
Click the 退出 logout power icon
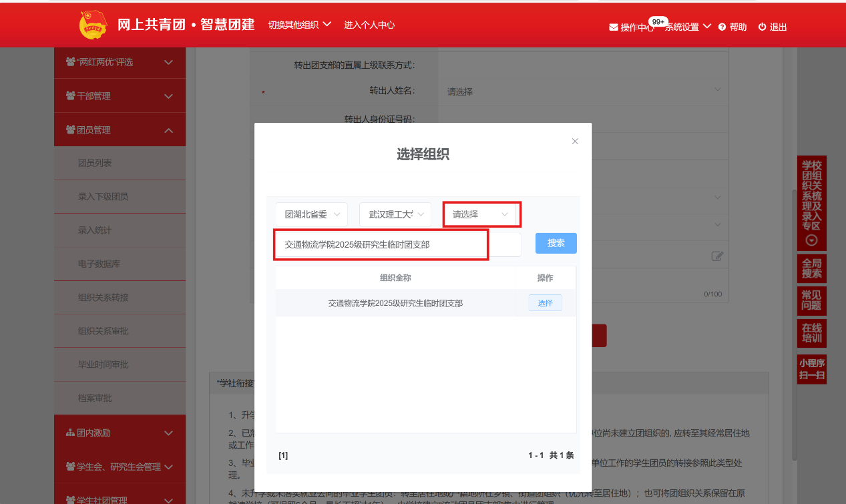762,27
